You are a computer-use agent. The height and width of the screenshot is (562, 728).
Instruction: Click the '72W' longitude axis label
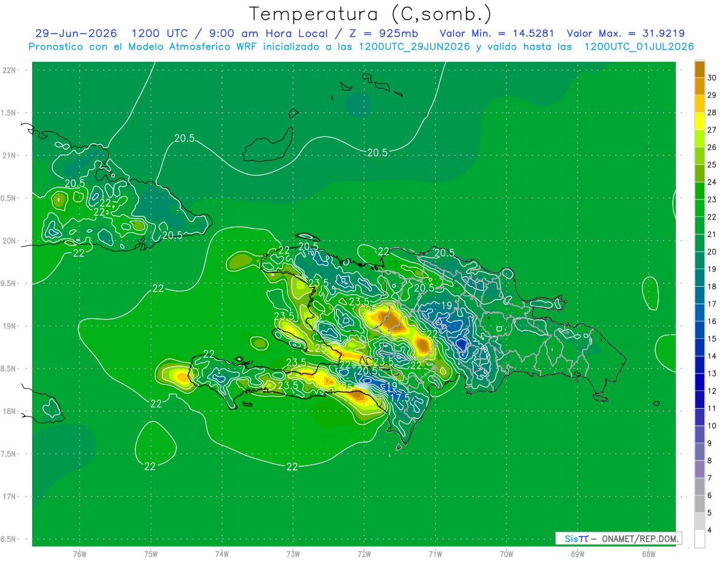pyautogui.click(x=364, y=554)
